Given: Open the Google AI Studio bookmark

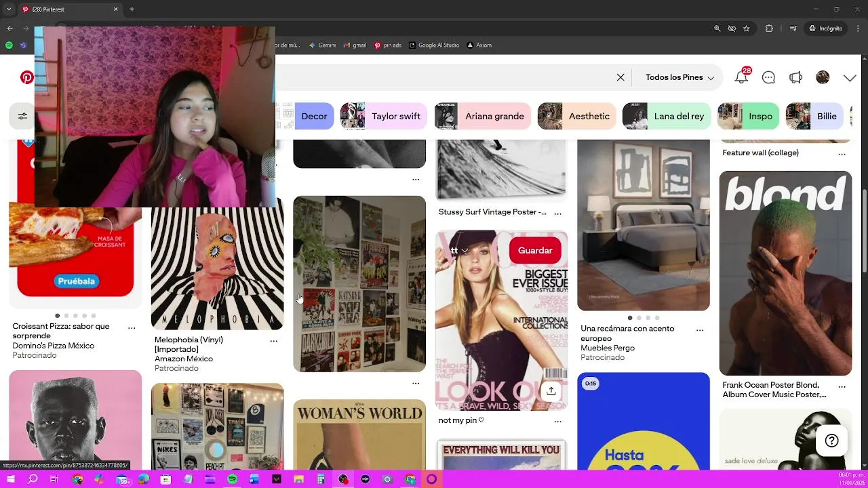Looking at the screenshot, I should point(433,45).
